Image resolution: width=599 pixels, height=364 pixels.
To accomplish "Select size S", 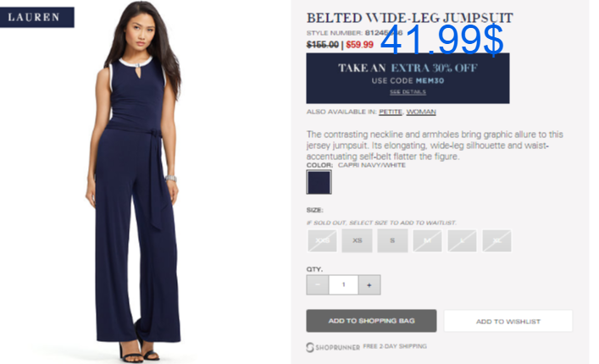I will (392, 240).
